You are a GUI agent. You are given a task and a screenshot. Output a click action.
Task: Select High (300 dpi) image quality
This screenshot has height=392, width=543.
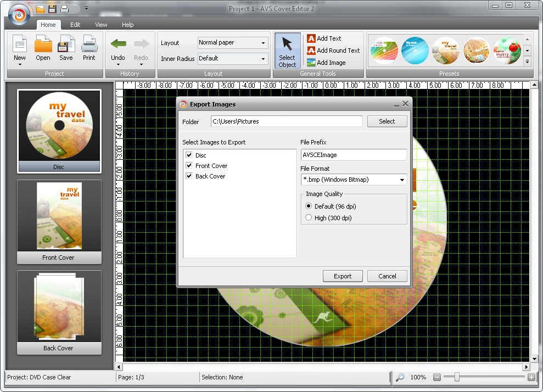point(309,218)
